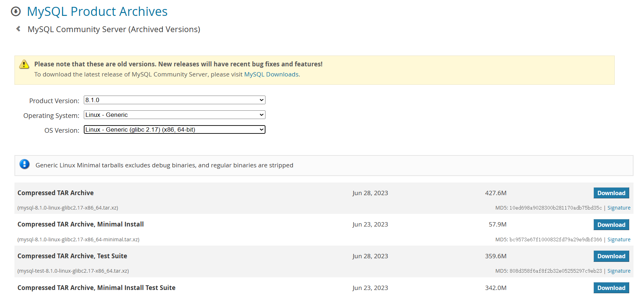Click the bold old versions warning text
The image size is (644, 299).
click(178, 64)
